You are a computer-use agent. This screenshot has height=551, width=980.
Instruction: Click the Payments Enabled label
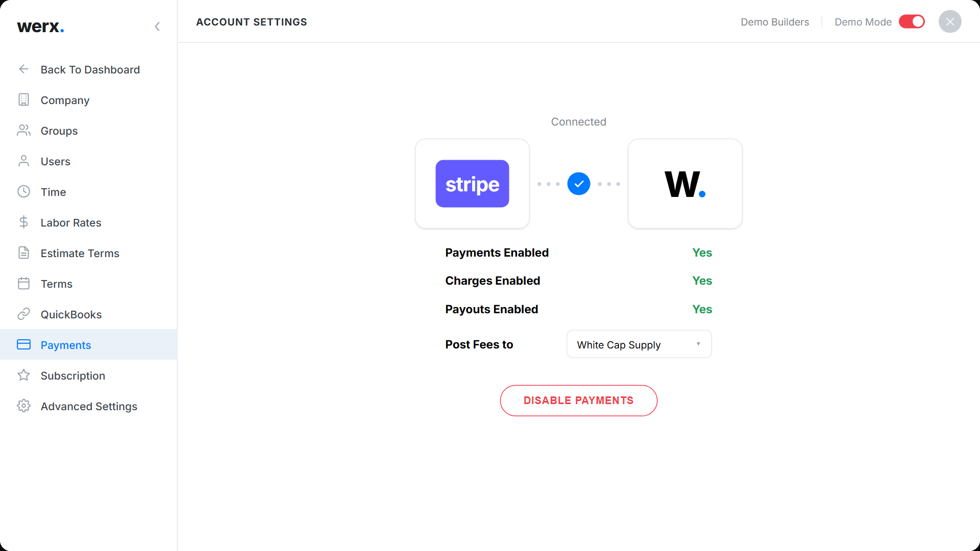[497, 253]
